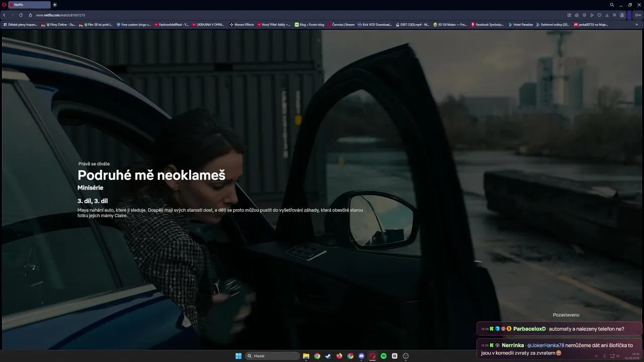This screenshot has width=644, height=362.
Task: Open the 'Facebook Symboly...' bookmark
Action: (488, 25)
